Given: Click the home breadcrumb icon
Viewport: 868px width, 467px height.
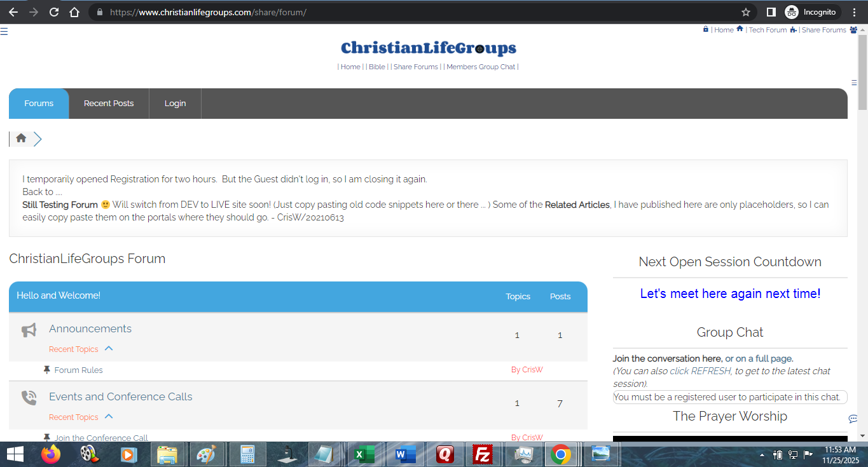Looking at the screenshot, I should (x=21, y=138).
